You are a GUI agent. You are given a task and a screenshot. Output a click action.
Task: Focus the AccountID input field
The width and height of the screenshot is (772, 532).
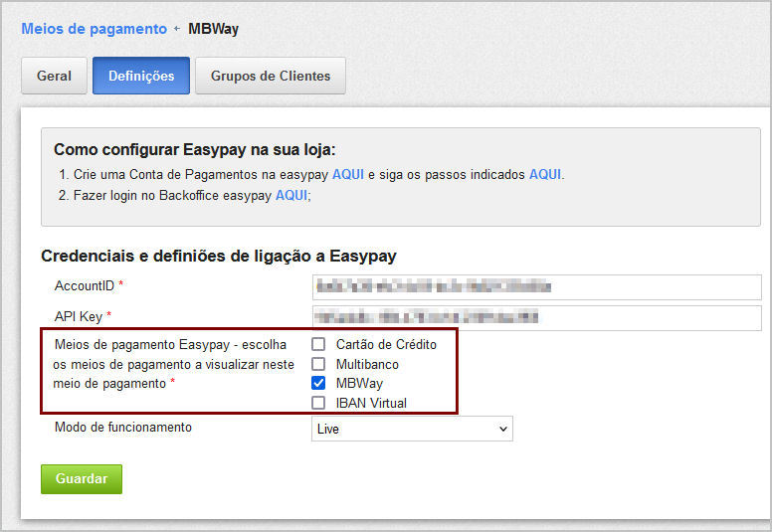tap(536, 287)
